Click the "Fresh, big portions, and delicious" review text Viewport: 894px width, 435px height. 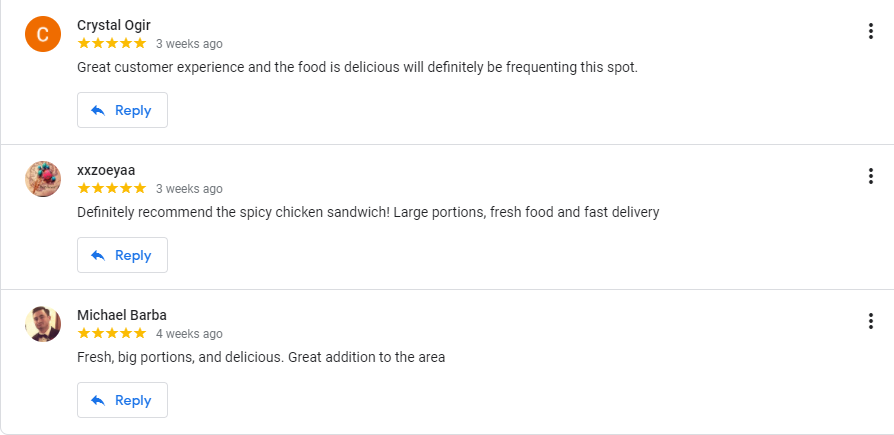coord(261,357)
